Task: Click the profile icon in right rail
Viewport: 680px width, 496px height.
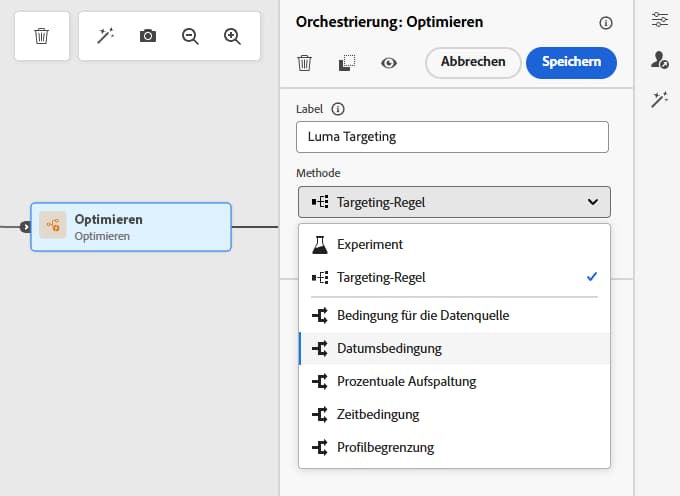Action: point(659,61)
